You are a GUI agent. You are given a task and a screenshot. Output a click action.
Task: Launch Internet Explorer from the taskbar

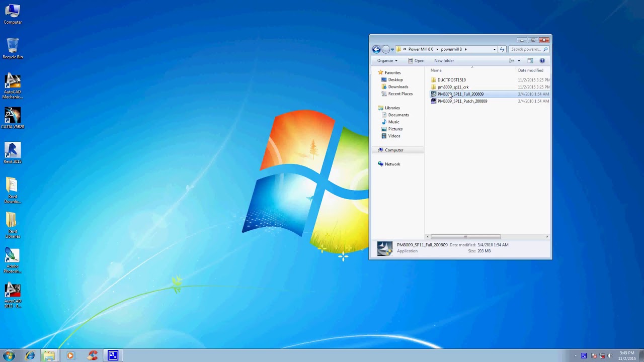point(30,355)
